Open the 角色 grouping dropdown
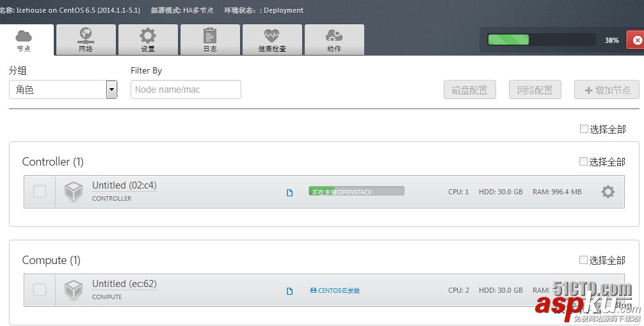 pos(63,89)
